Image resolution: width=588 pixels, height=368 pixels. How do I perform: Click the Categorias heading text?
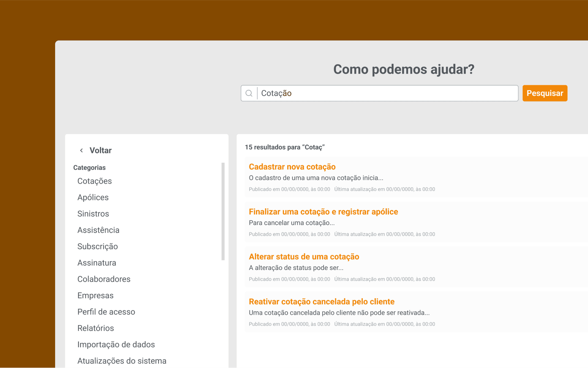point(89,168)
